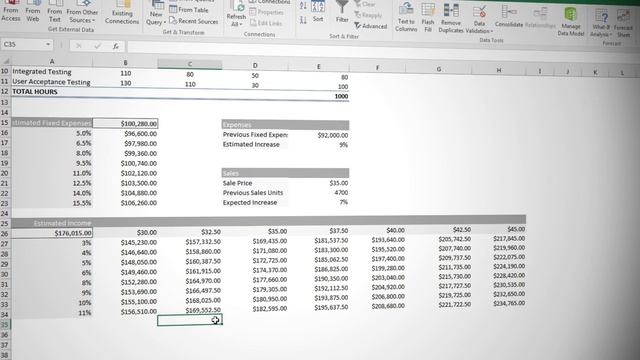Open the Name Box dropdown arrow
The height and width of the screenshot is (360, 640).
click(48, 44)
